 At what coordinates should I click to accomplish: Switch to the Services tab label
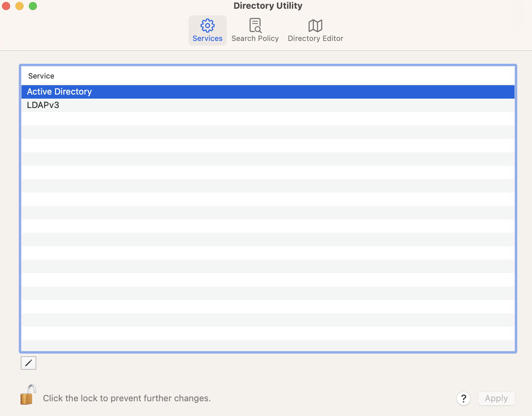pos(207,39)
